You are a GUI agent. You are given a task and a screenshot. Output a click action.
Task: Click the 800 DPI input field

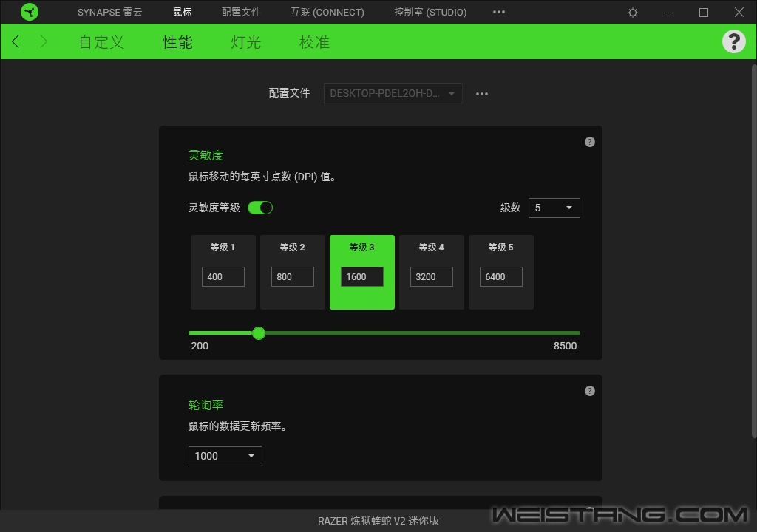(293, 276)
